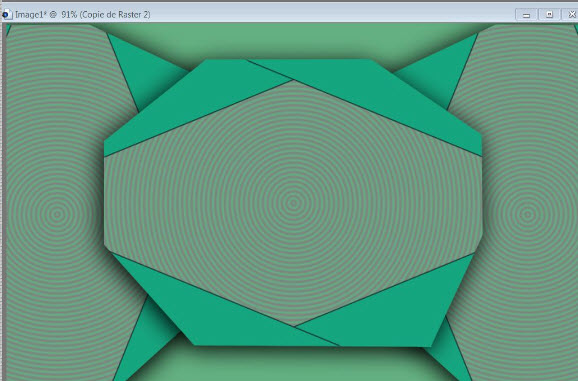Viewport: 578px width, 381px height.
Task: Click the image document icon in title bar
Action: [x=7, y=15]
